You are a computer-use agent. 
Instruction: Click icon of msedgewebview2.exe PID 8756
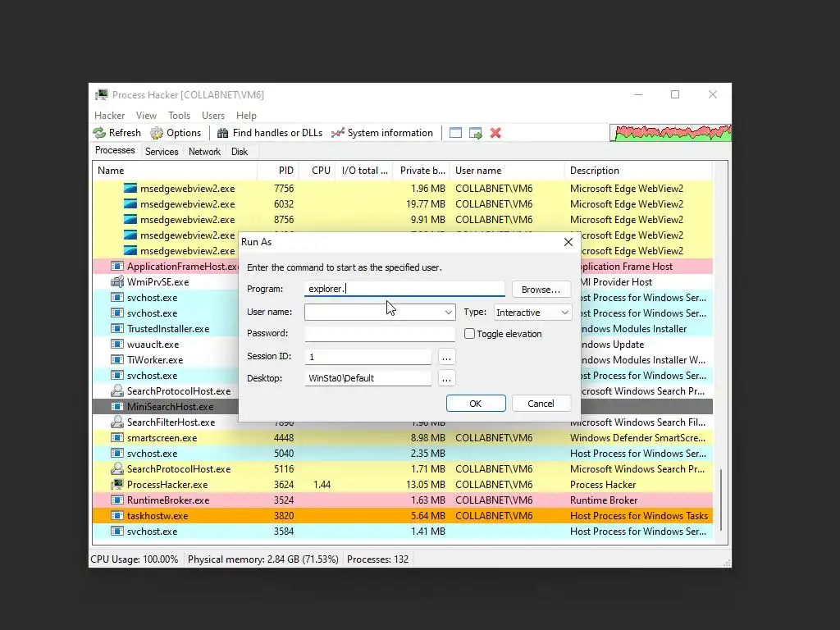click(130, 219)
